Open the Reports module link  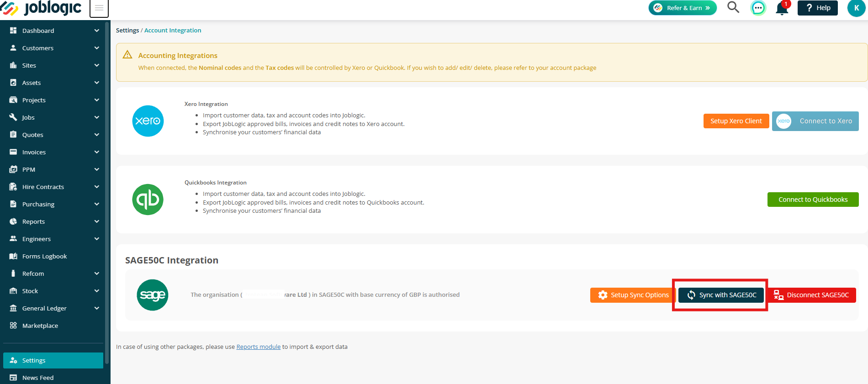click(259, 347)
